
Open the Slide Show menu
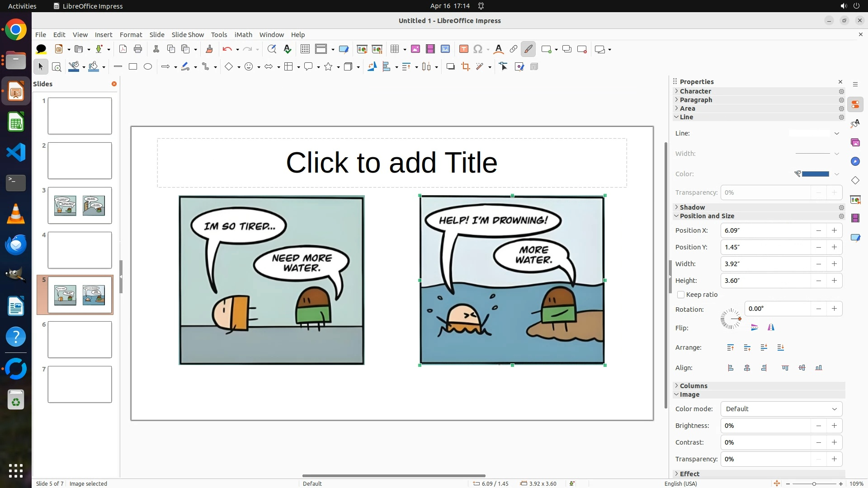coord(188,35)
